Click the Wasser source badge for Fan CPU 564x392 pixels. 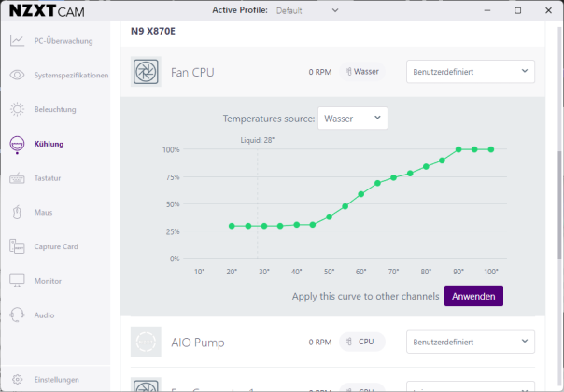click(361, 72)
